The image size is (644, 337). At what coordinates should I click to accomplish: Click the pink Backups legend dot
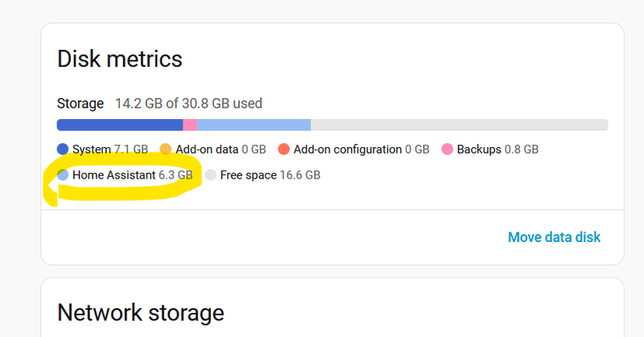click(447, 150)
